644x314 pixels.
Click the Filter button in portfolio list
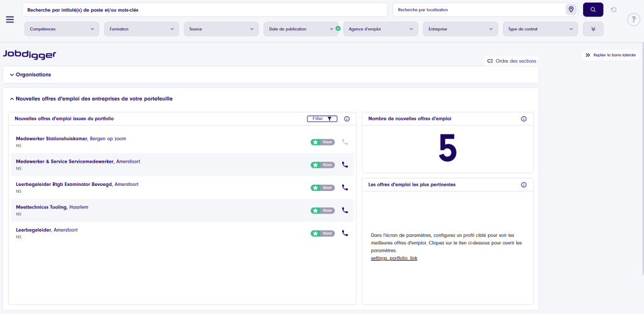click(322, 119)
